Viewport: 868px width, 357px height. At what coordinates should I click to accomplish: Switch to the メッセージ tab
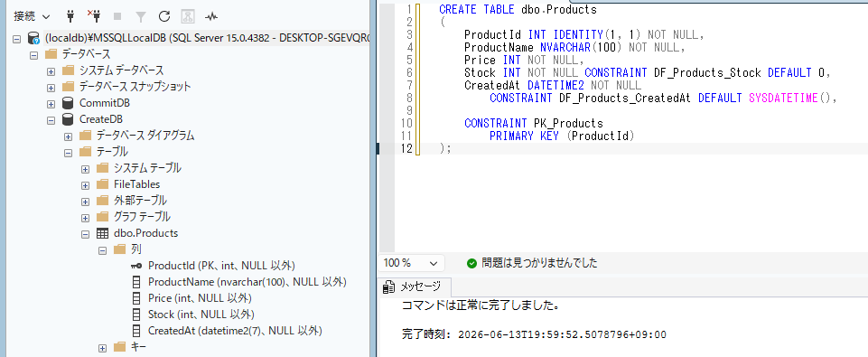(x=414, y=287)
